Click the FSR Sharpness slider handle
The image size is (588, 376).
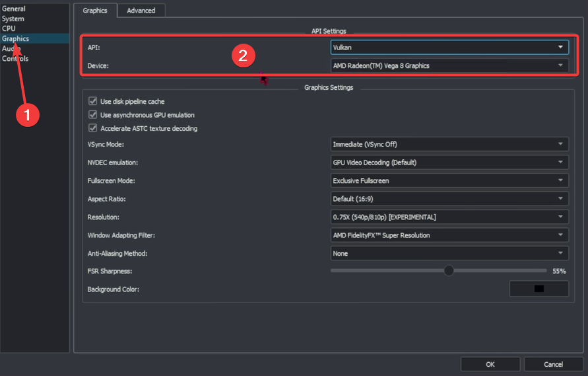point(449,270)
